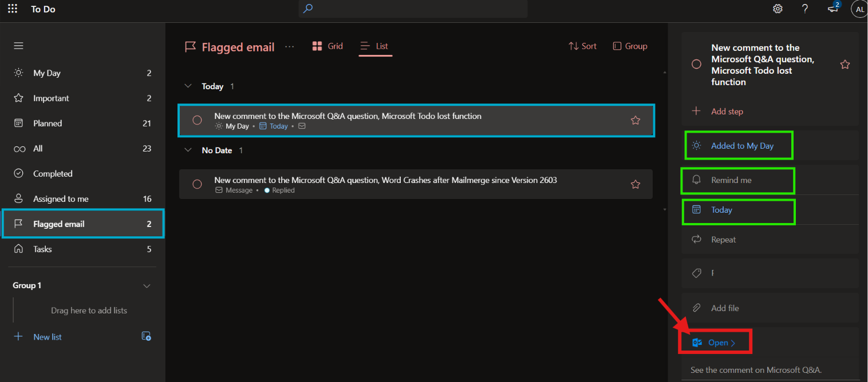Open the Group options
This screenshot has width=868, height=382.
point(630,46)
